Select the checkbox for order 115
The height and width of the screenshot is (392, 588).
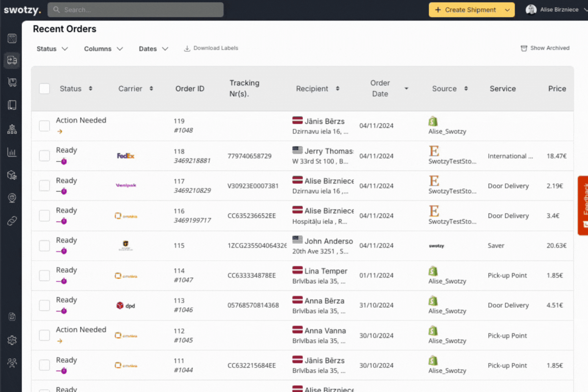click(44, 246)
